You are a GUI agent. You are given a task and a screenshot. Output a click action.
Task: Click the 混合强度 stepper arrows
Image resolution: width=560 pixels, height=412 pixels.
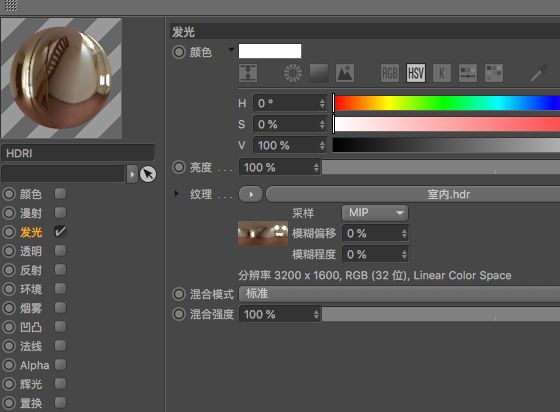[x=316, y=315]
